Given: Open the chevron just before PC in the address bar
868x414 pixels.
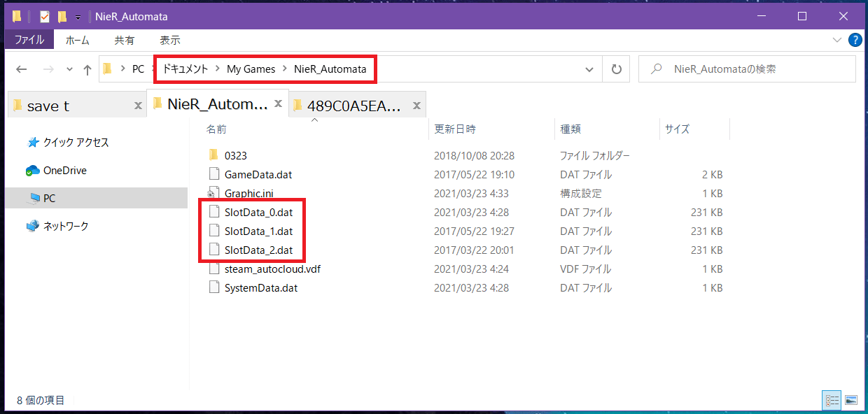Looking at the screenshot, I should 122,69.
